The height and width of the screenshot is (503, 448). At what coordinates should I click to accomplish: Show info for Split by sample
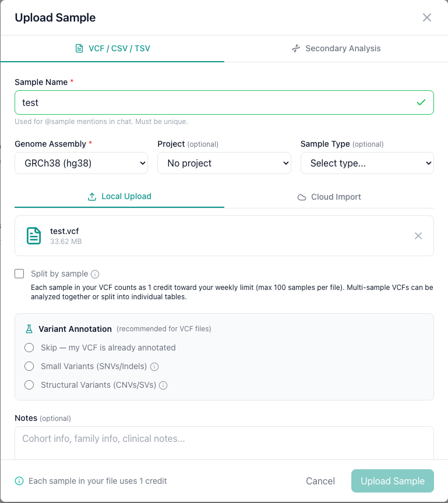(95, 274)
